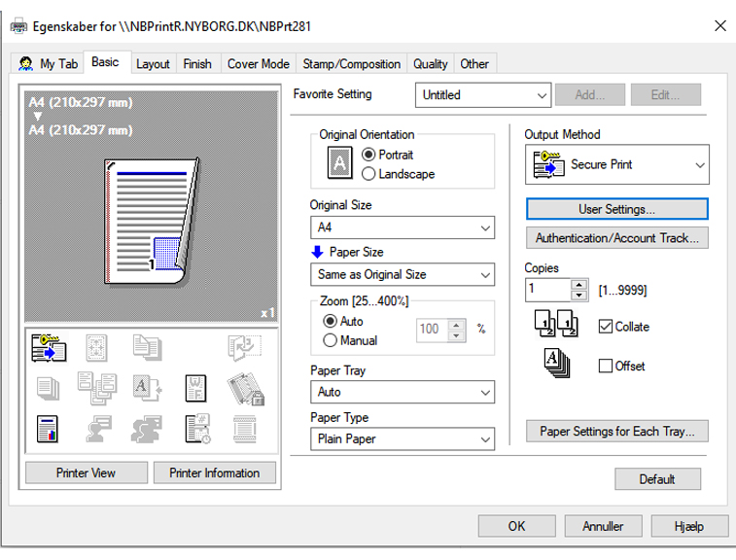Select Landscape orientation
The width and height of the screenshot is (736, 560).
[x=369, y=174]
